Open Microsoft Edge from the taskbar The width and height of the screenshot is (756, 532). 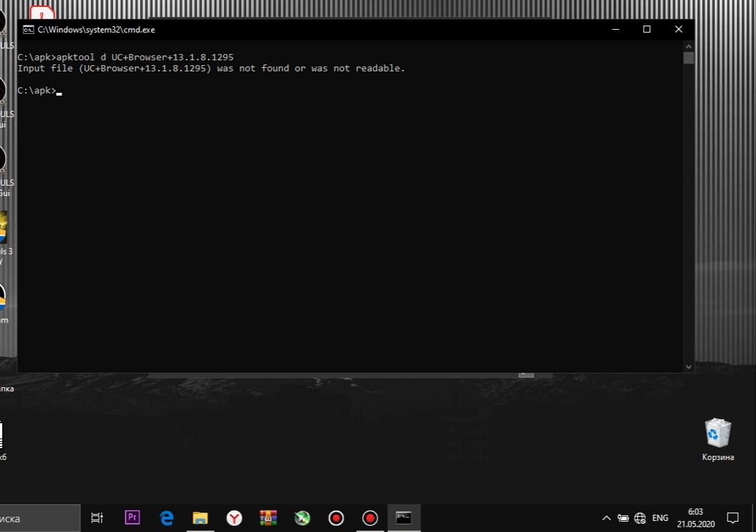coord(166,518)
